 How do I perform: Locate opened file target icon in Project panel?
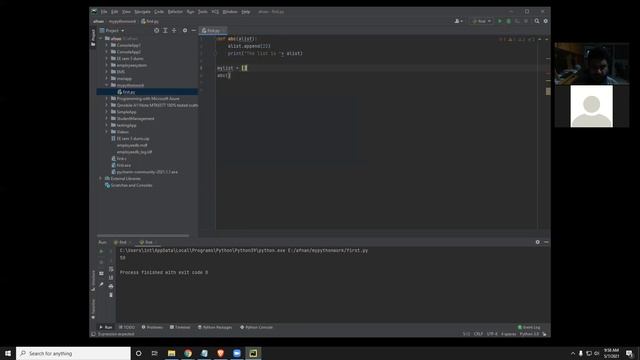(156, 30)
